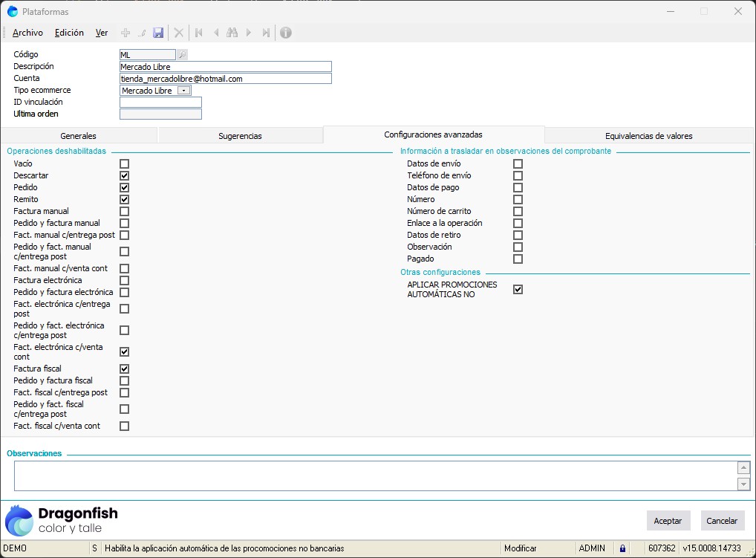The width and height of the screenshot is (756, 558).
Task: Open the Edición menu
Action: (x=69, y=33)
